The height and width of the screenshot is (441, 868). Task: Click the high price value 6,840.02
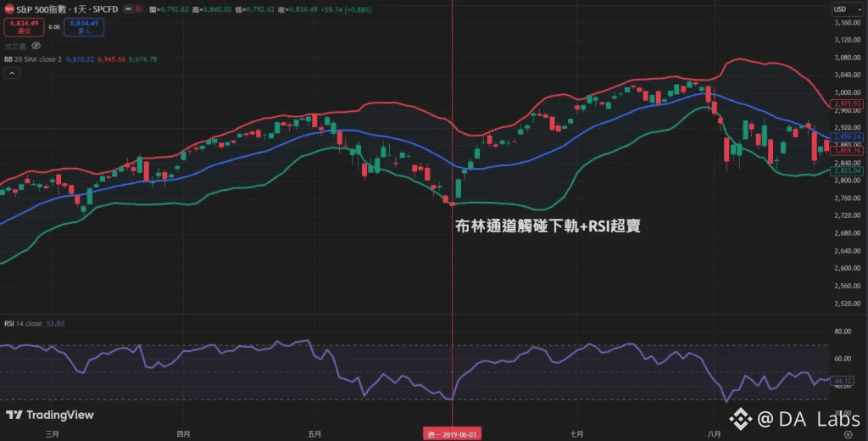216,9
